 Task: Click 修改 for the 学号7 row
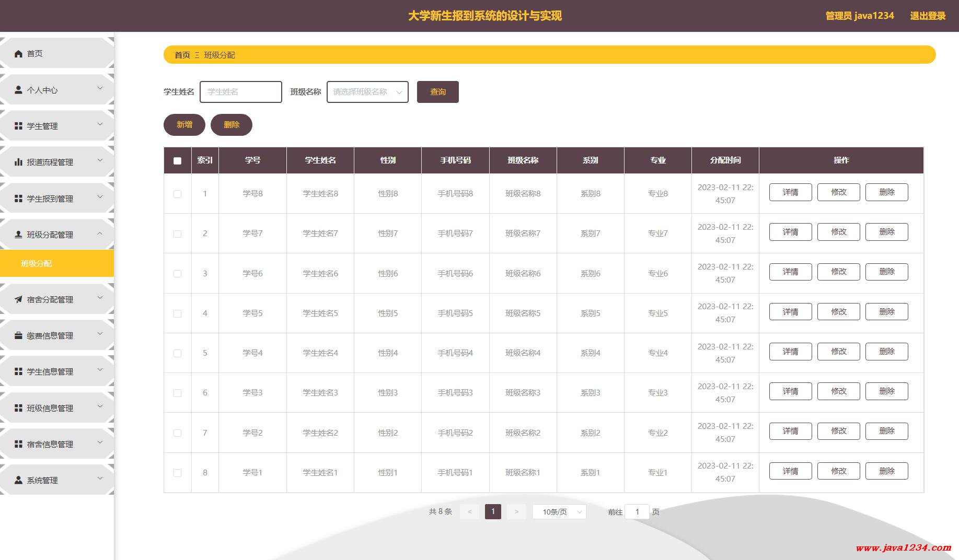(x=839, y=232)
